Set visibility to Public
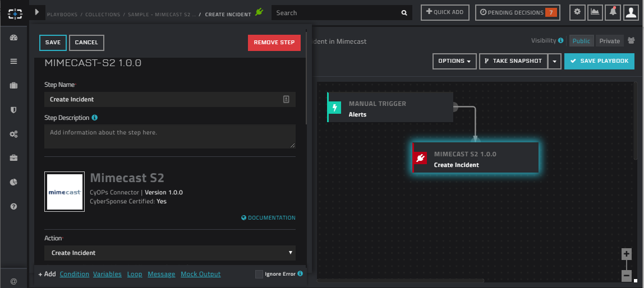 tap(581, 41)
